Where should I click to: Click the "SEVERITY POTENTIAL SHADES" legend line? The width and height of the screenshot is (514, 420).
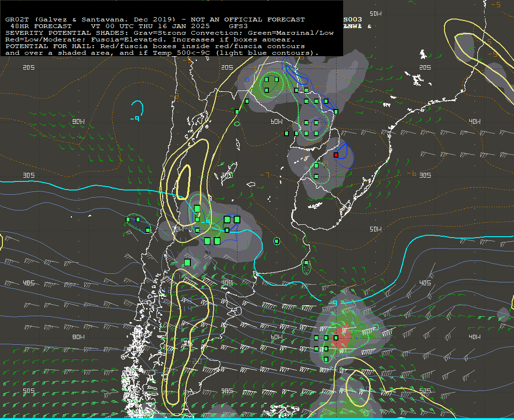tap(169, 33)
